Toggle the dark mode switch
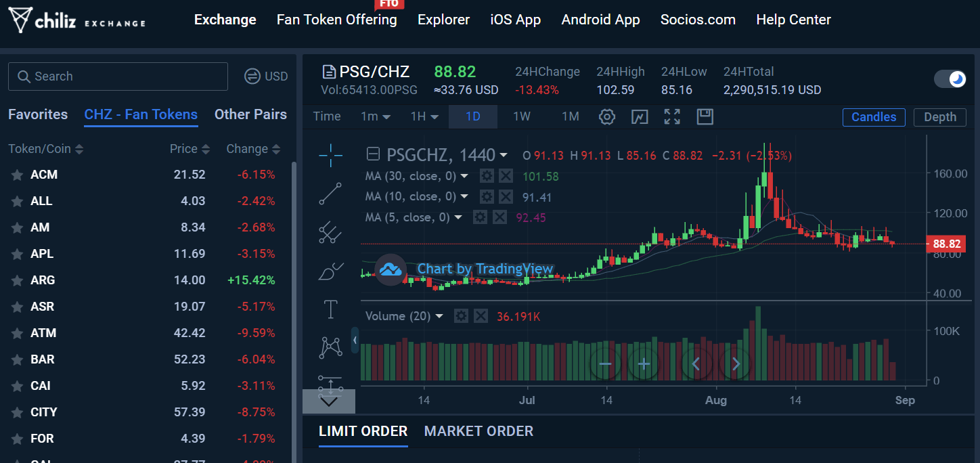980x463 pixels. 950,79
